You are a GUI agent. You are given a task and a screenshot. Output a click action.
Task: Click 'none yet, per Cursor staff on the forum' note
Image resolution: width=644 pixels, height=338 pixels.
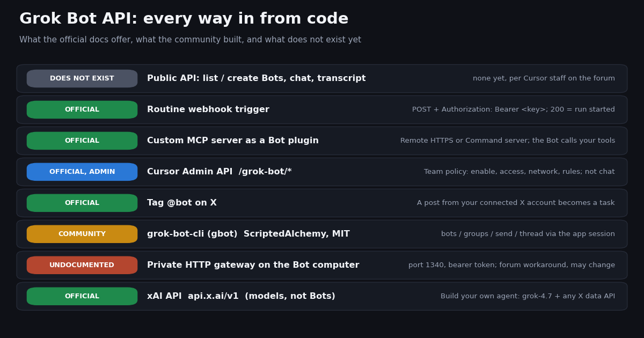[x=544, y=78]
